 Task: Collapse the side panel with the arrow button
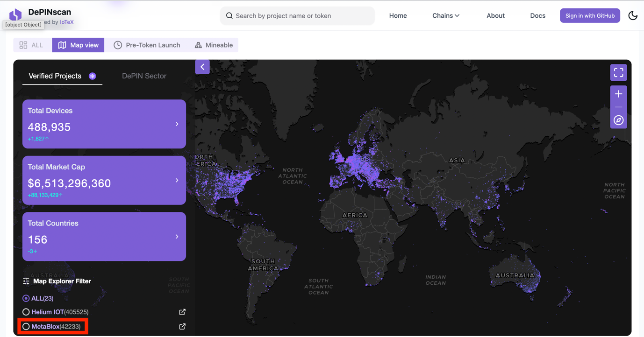point(202,67)
